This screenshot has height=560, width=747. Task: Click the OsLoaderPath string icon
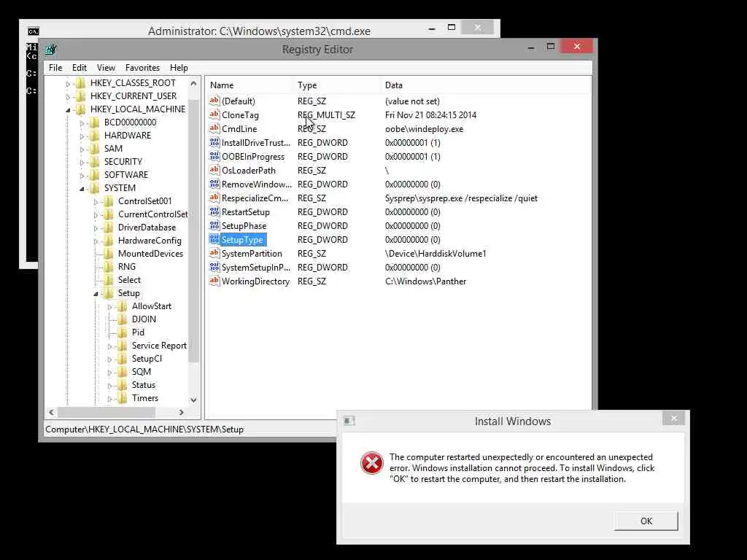(214, 169)
